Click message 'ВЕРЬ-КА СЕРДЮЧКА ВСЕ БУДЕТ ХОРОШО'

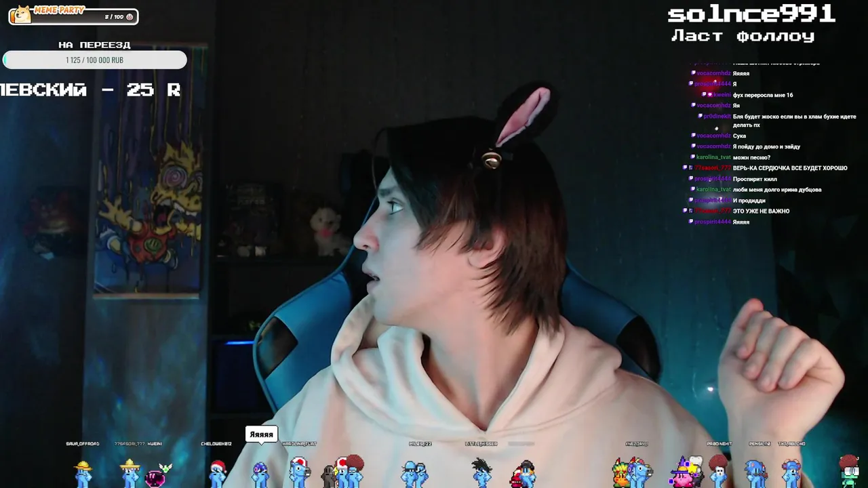790,168
